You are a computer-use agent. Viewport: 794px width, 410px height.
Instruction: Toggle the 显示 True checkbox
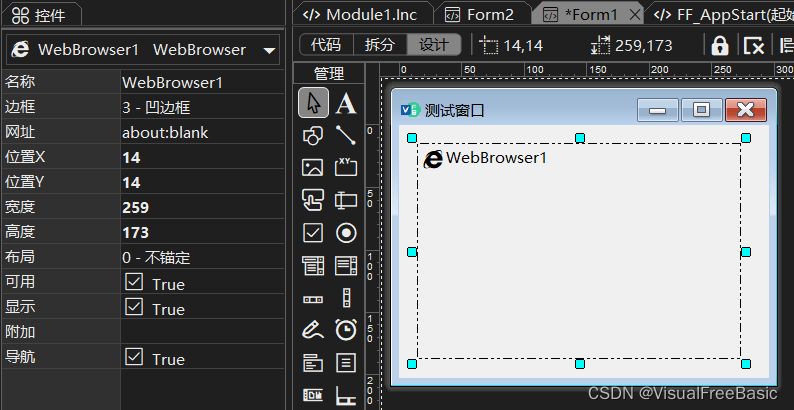pos(134,307)
